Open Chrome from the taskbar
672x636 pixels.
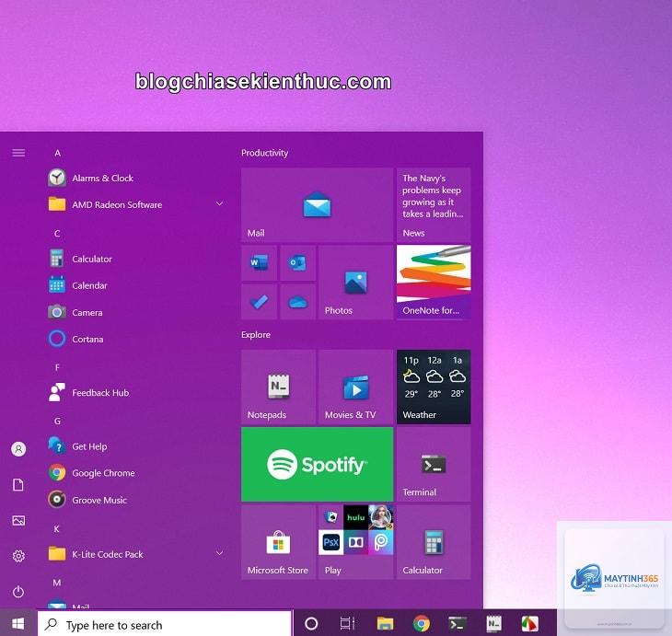click(422, 623)
